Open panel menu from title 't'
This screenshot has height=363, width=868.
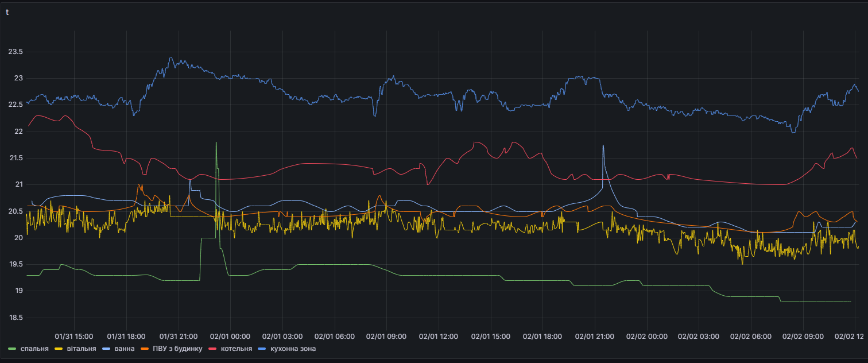tap(7, 12)
